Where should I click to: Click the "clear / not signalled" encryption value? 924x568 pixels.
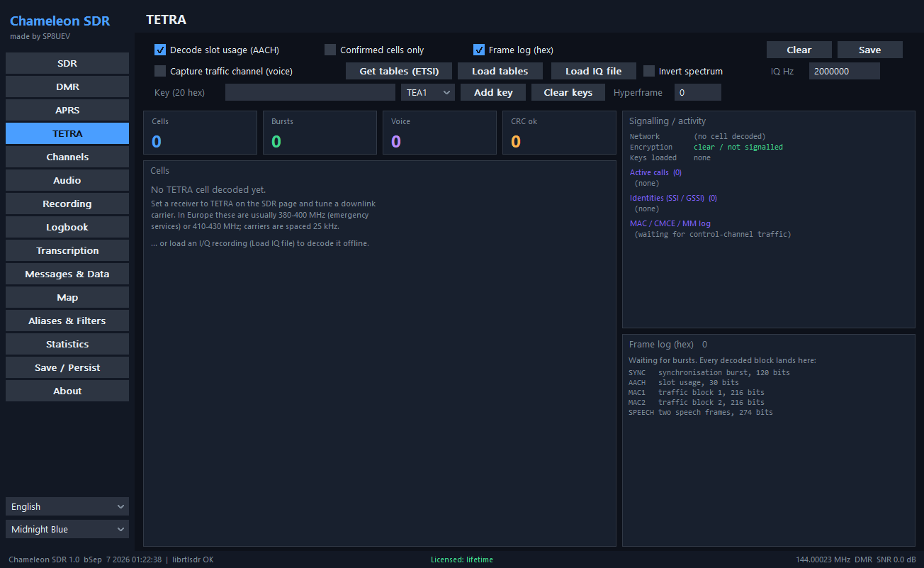(738, 147)
